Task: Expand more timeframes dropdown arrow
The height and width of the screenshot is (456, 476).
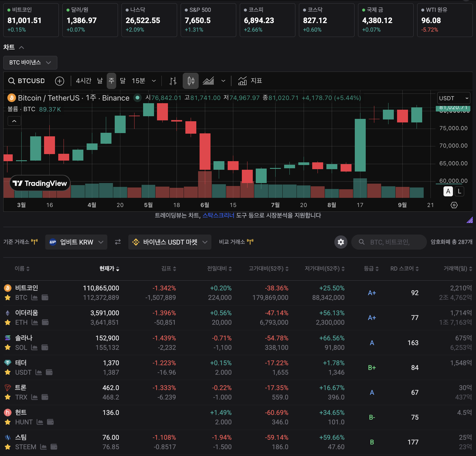Action: [x=154, y=81]
